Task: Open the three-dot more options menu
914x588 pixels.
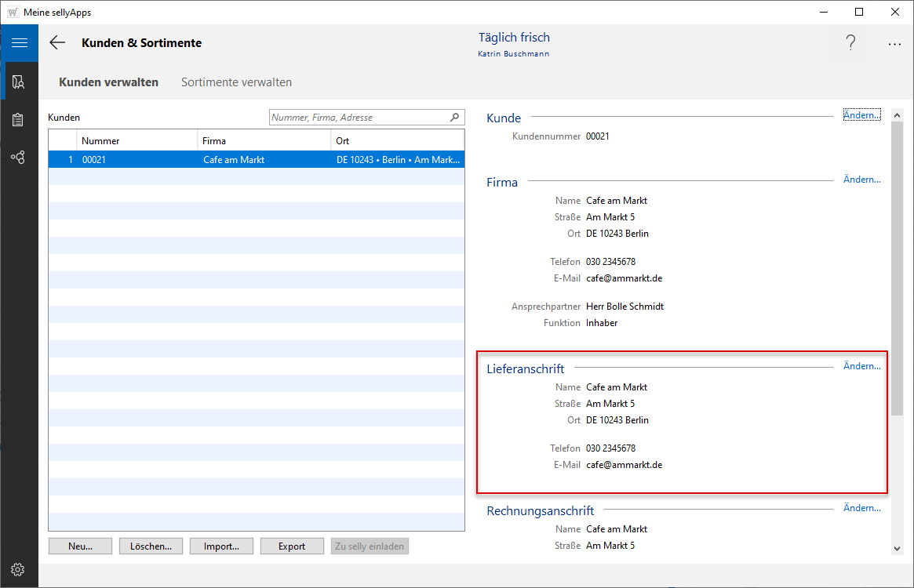Action: click(894, 44)
